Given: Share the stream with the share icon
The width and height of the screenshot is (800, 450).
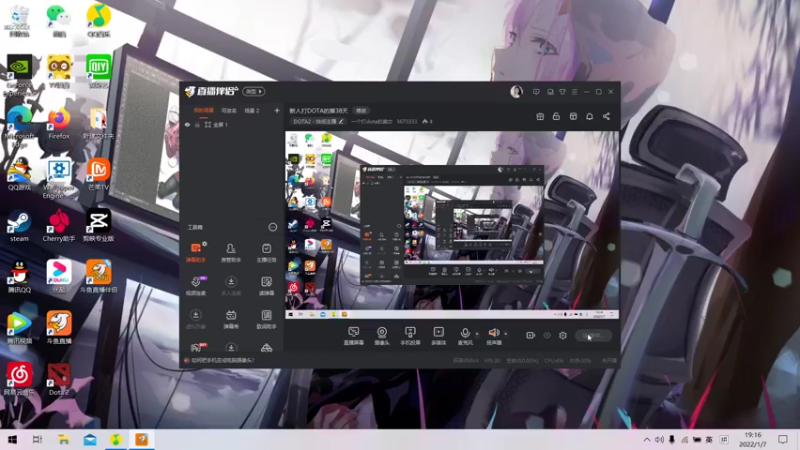Looking at the screenshot, I should [606, 116].
